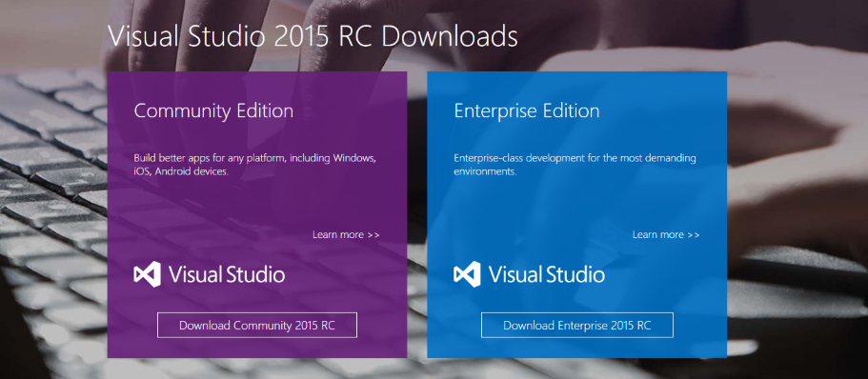Viewport: 868px width, 379px height.
Task: Click the Visual Studio logo icon in blue tile
Action: click(x=467, y=274)
